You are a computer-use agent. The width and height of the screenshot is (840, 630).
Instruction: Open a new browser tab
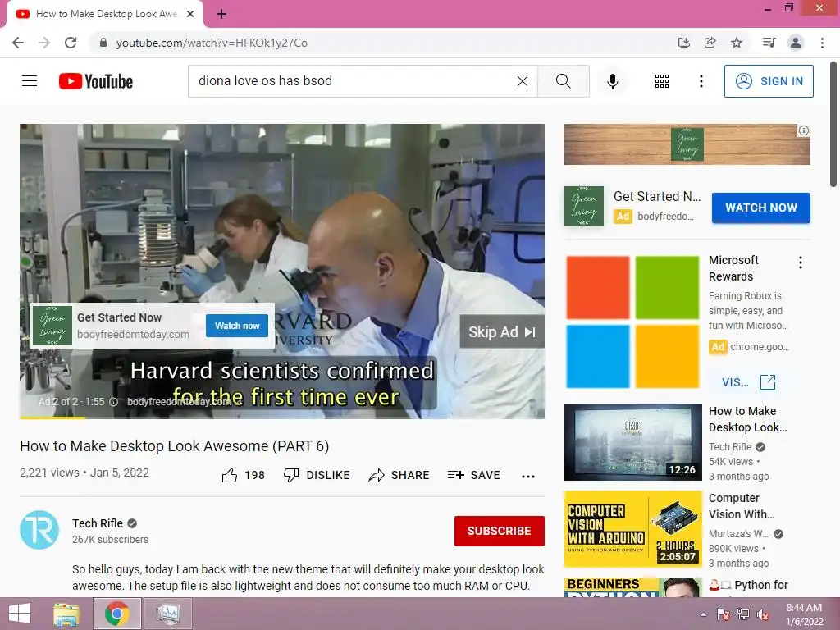click(x=221, y=14)
